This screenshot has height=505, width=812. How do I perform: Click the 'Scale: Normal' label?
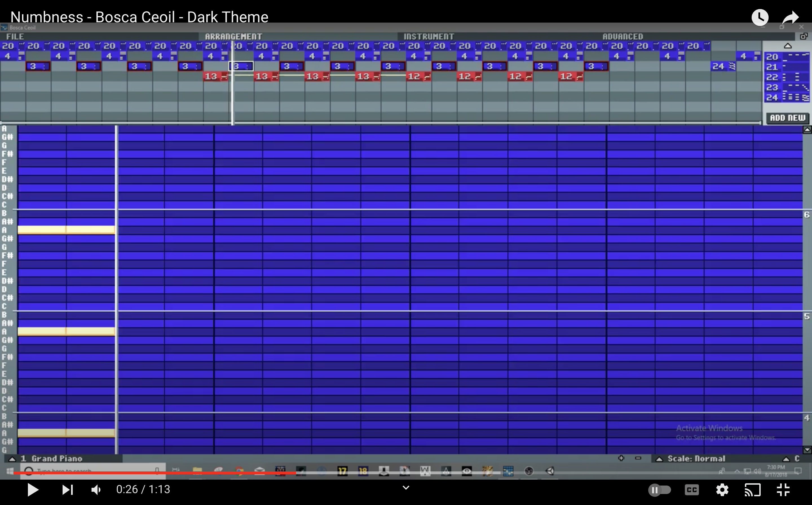696,458
